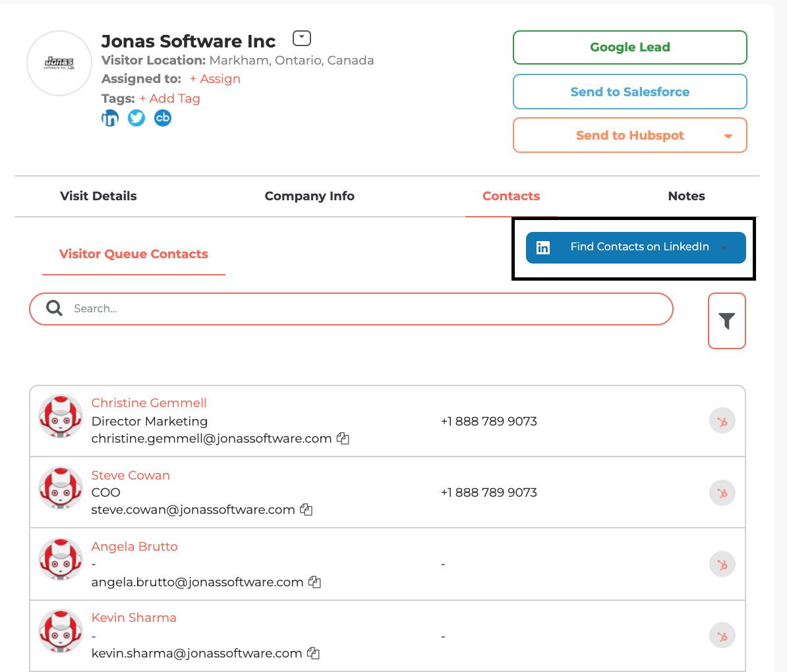Image resolution: width=787 pixels, height=672 pixels.
Task: Click the filter icon beside the search bar
Action: click(727, 321)
